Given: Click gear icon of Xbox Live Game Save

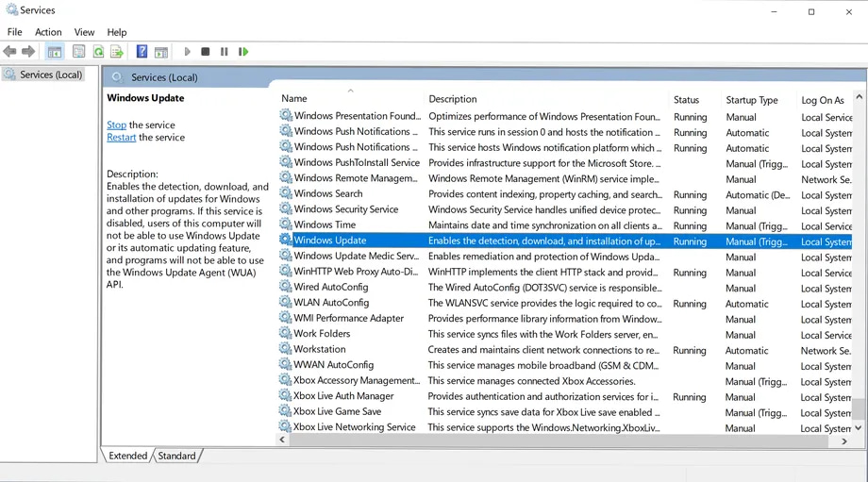Looking at the screenshot, I should click(x=286, y=411).
